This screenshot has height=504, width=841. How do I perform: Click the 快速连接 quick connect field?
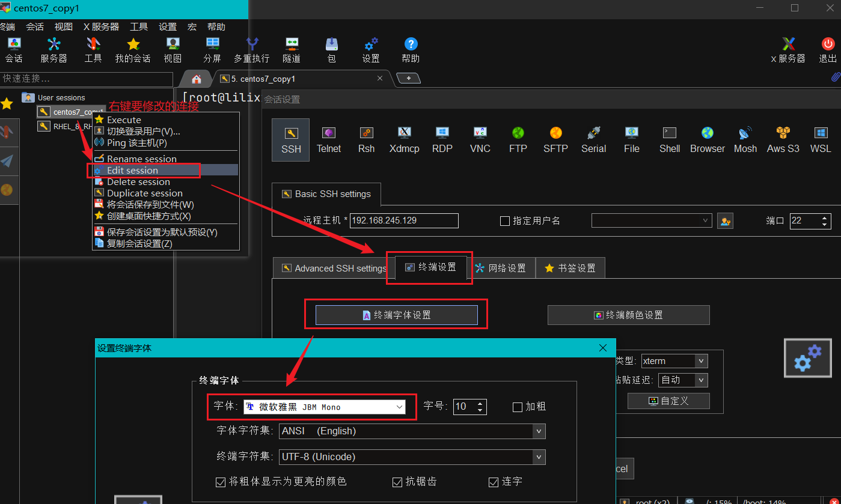coord(87,79)
